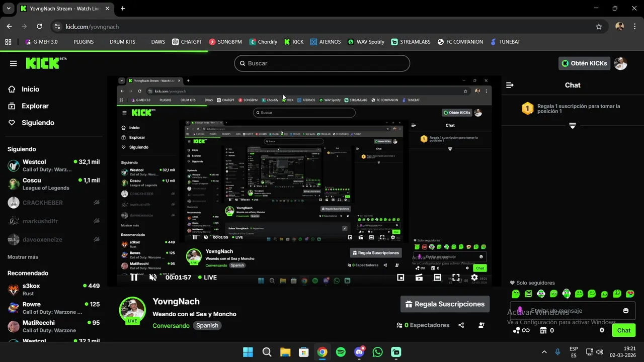The image size is (644, 362).
Task: Select offline channel davooxeneize
Action: click(x=53, y=240)
